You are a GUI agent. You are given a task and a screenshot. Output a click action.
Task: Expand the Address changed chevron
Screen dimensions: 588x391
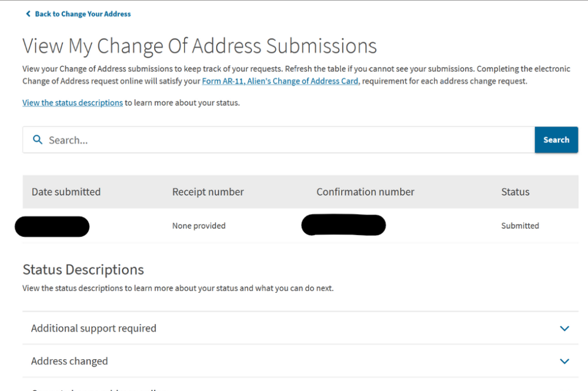click(564, 361)
